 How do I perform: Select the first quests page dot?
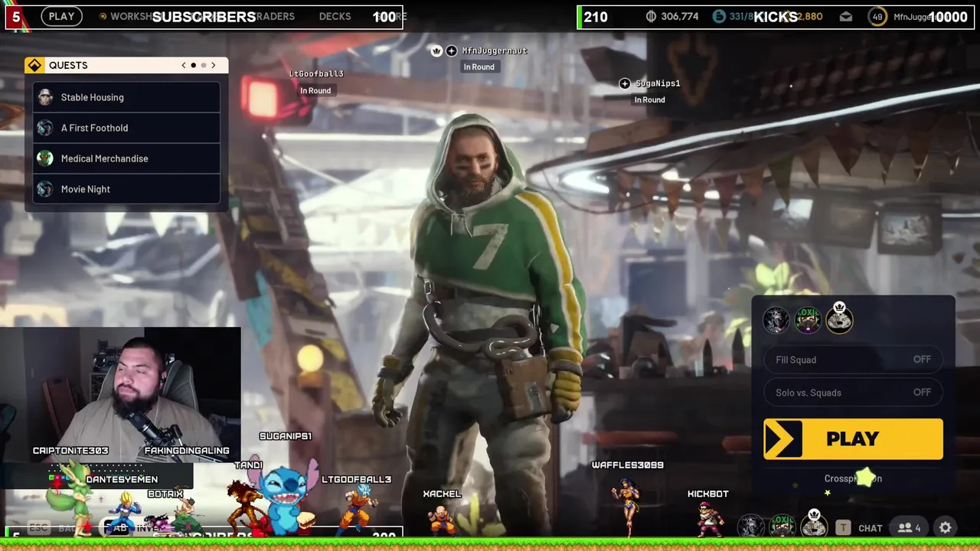point(194,65)
